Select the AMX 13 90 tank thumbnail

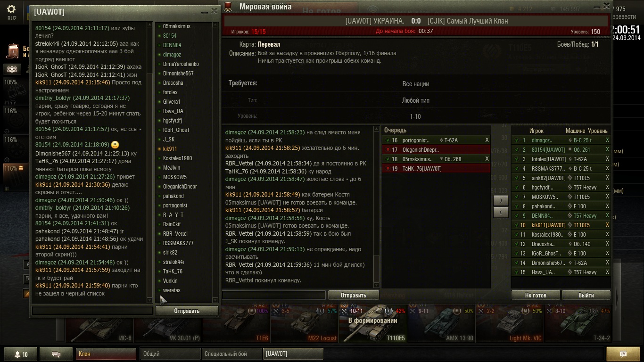coord(441,323)
